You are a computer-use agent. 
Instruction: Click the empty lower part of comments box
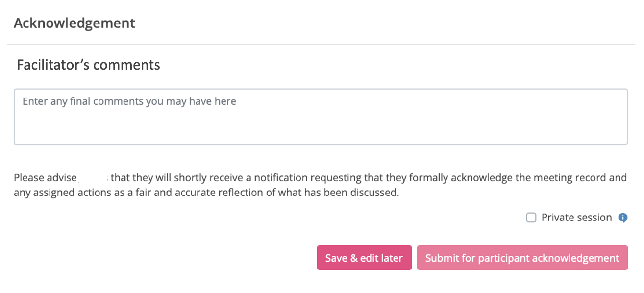click(321, 131)
